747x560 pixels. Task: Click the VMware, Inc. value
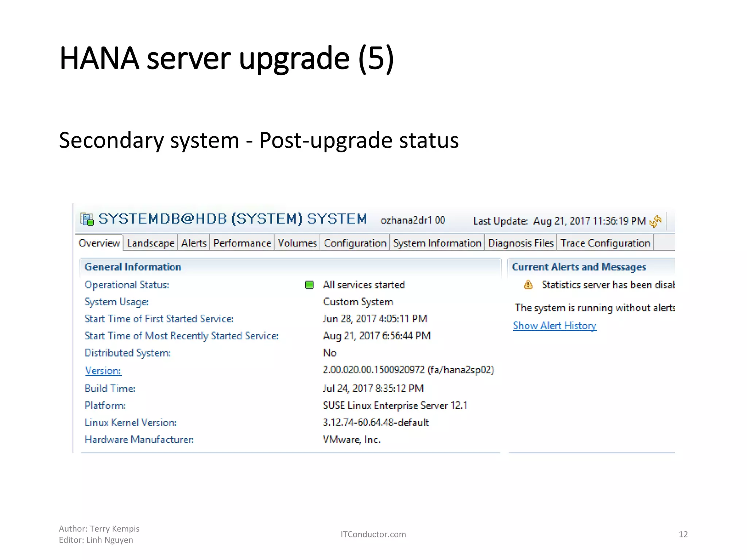pos(352,440)
